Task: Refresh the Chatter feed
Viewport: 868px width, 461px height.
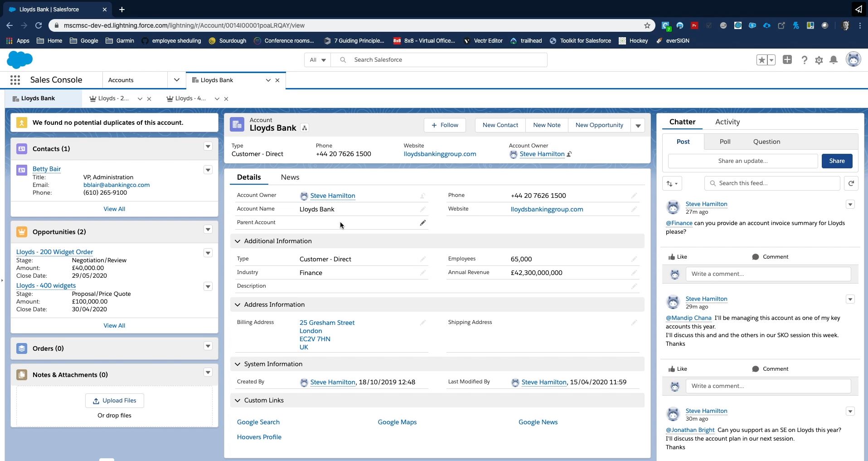Action: [851, 183]
